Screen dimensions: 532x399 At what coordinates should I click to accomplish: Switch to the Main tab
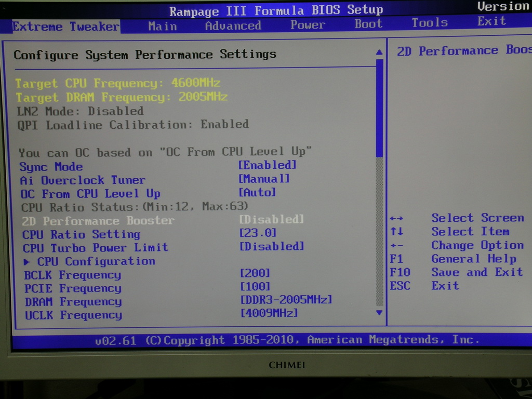click(x=163, y=26)
